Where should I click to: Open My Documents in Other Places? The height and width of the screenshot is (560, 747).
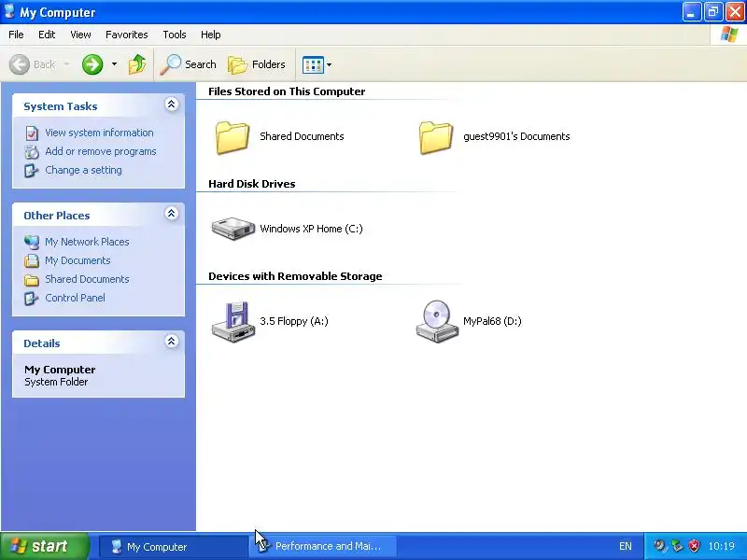point(78,260)
